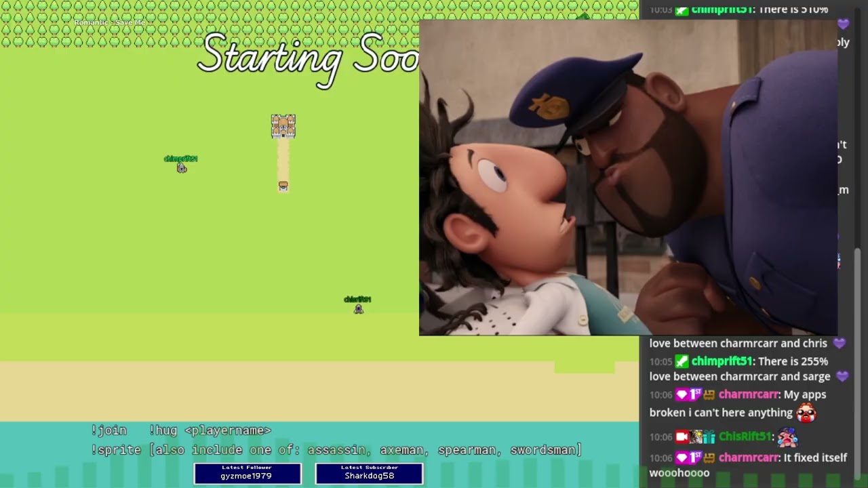Viewport: 868px width, 488px height.
Task: Click the '!sprite' command line text
Action: pos(336,450)
